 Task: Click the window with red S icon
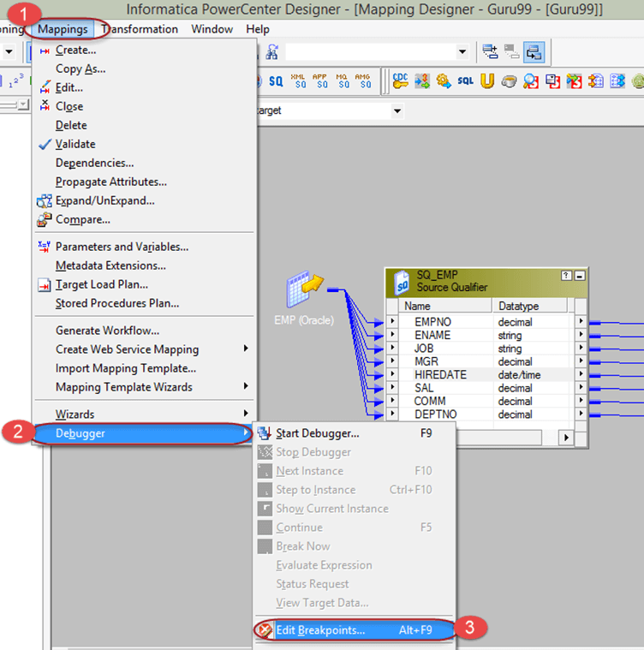552,81
